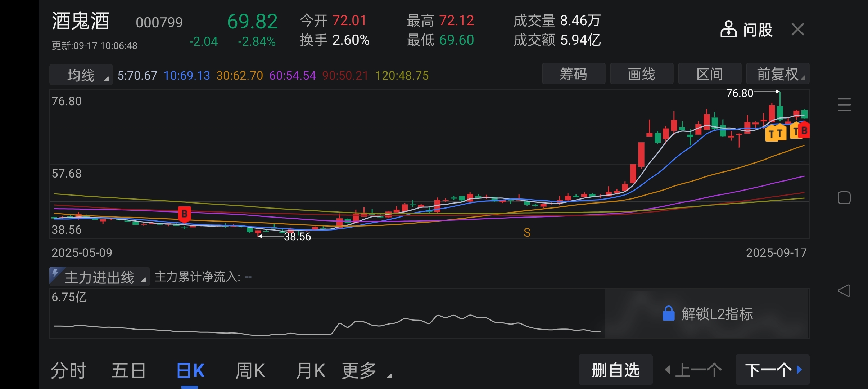868x389 pixels.
Task: Tap the 10-day MA value 10:69.13
Action: click(x=187, y=75)
